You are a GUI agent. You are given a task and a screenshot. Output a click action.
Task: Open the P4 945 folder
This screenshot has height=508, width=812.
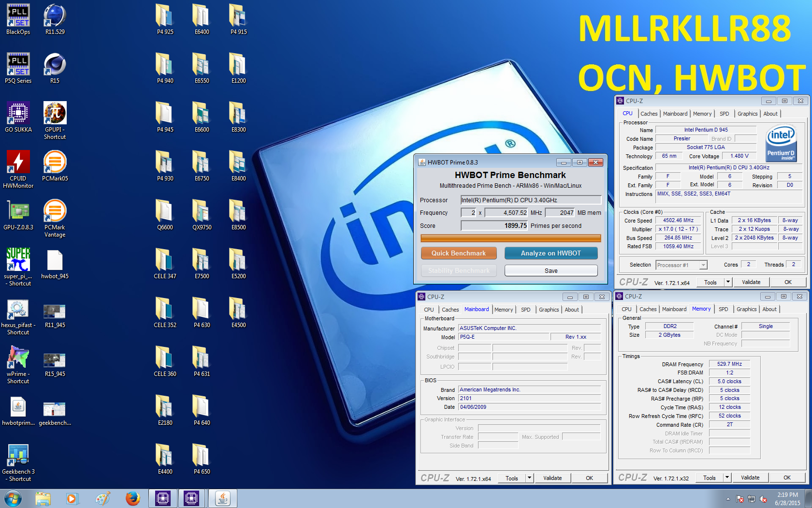pyautogui.click(x=165, y=117)
